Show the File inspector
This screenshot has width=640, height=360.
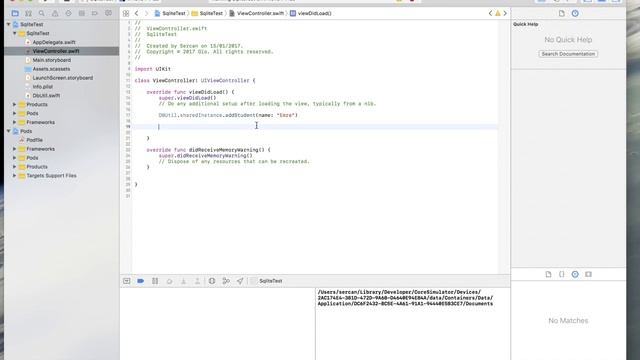562,13
